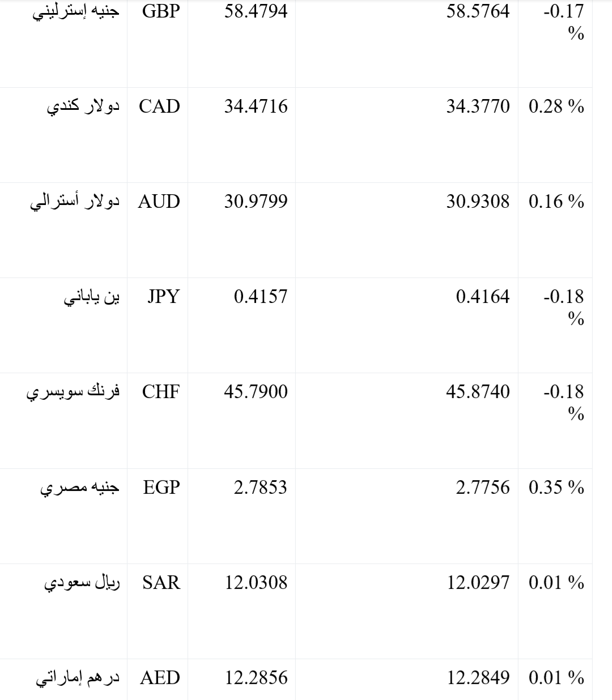The height and width of the screenshot is (700, 612).
Task: Select the 34.3770 CAD previous rate
Action: pyautogui.click(x=478, y=106)
